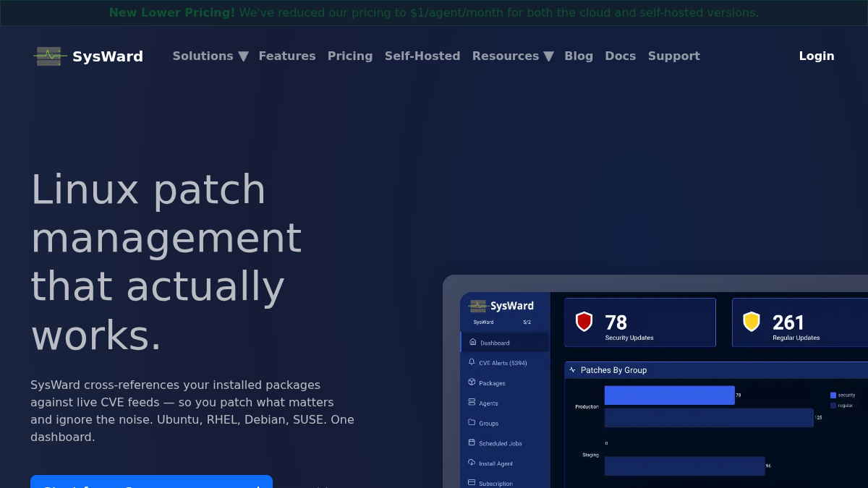Screen dimensions: 868x488
Task: Click the Production regular bar showing 125
Action: coord(709,418)
